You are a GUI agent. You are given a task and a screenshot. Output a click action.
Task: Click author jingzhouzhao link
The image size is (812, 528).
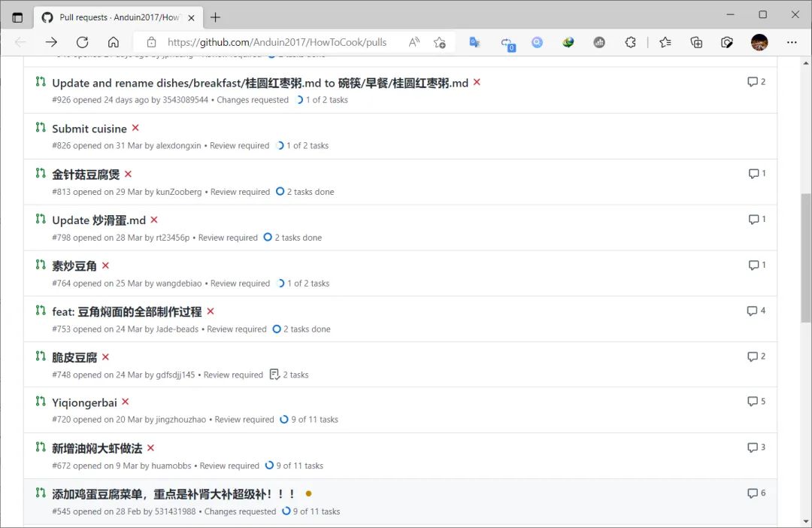(x=180, y=420)
